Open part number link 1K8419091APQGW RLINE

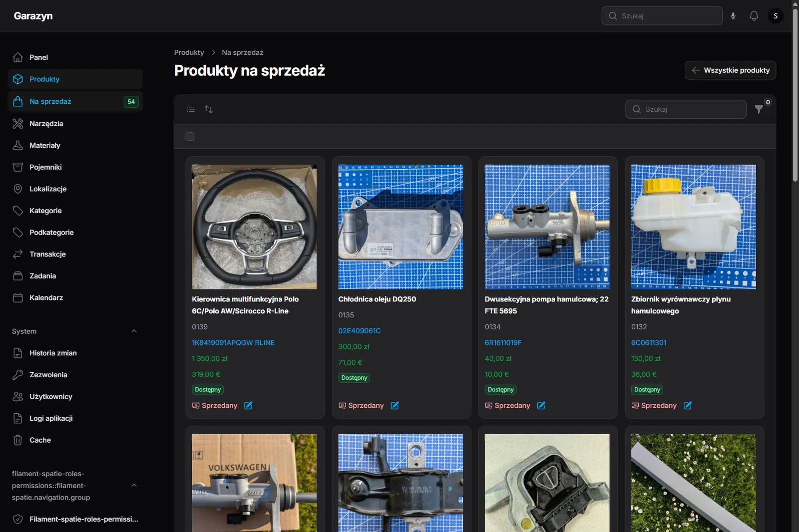click(x=233, y=343)
